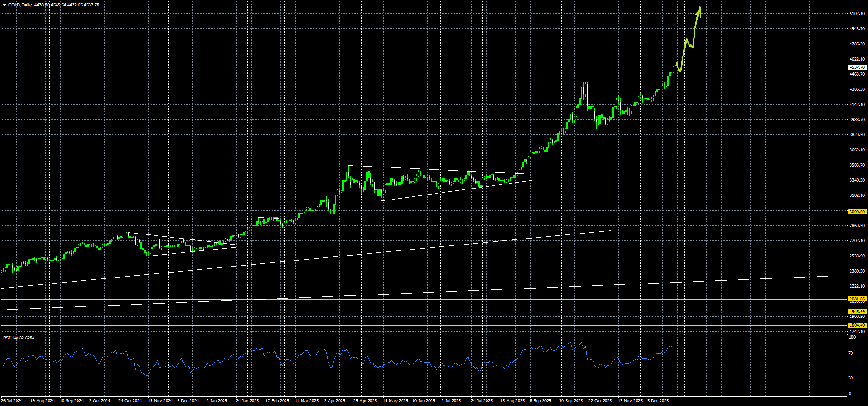
Task: Click the 2222.10 price scale value
Action: (x=857, y=286)
